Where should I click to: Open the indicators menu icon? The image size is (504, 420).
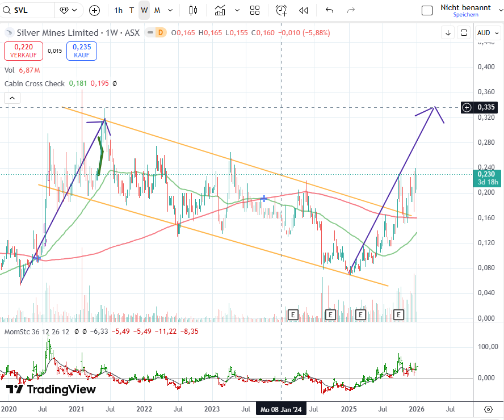(220, 11)
